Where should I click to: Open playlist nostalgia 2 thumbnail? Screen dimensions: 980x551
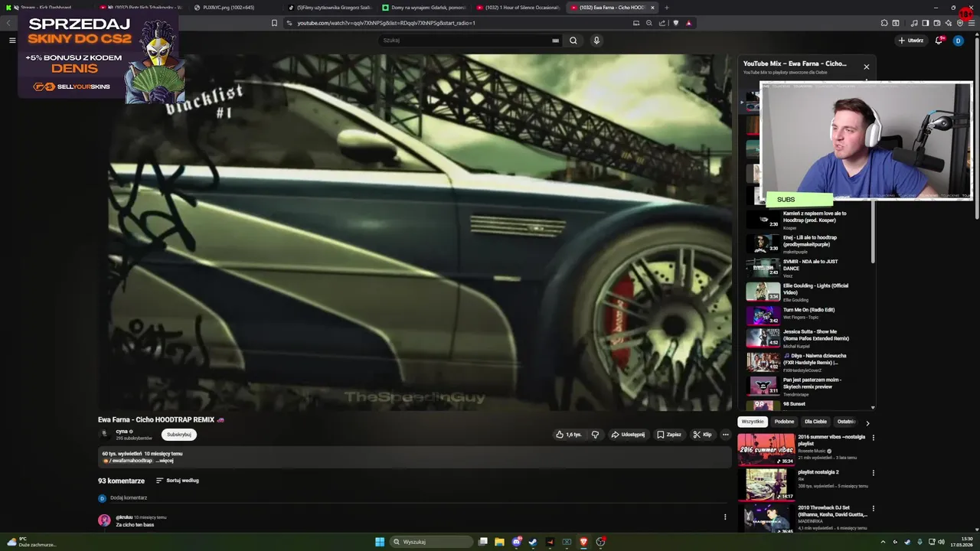(x=766, y=484)
